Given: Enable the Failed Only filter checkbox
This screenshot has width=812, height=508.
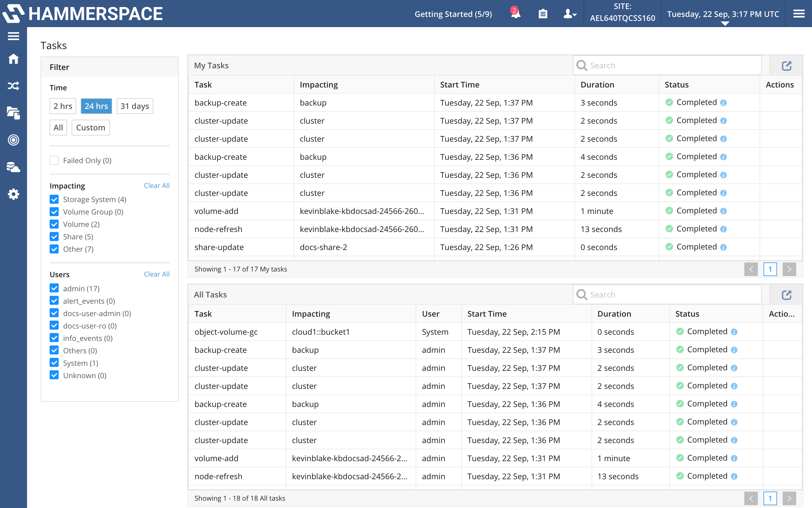Looking at the screenshot, I should click(54, 160).
